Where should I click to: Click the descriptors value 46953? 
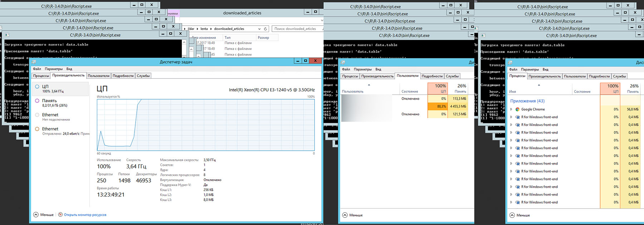(143, 181)
